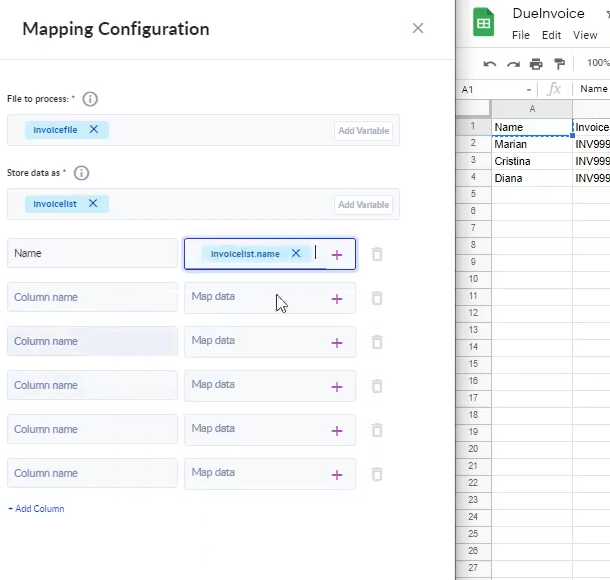This screenshot has height=580, width=610.
Task: Click Add Variable in File to process field
Action: [363, 131]
